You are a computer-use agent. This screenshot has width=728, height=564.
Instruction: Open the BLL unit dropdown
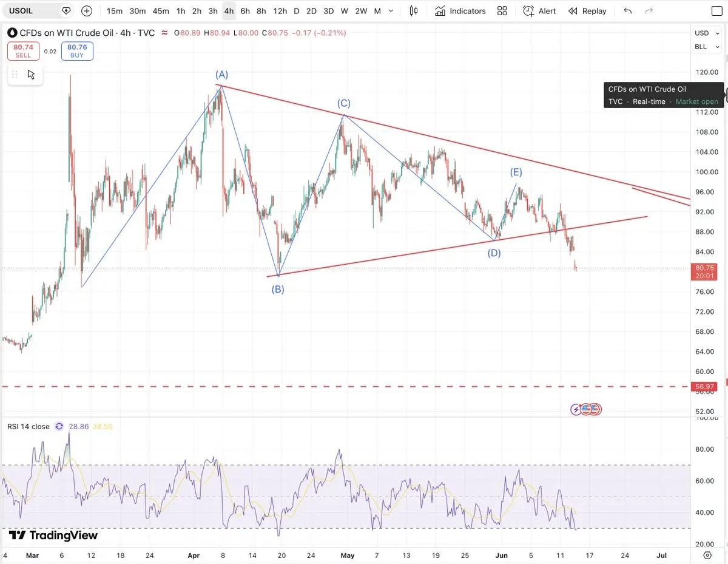[708, 47]
